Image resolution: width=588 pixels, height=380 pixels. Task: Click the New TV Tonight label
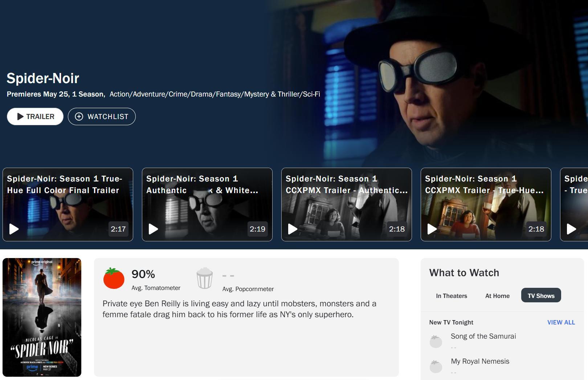click(451, 322)
